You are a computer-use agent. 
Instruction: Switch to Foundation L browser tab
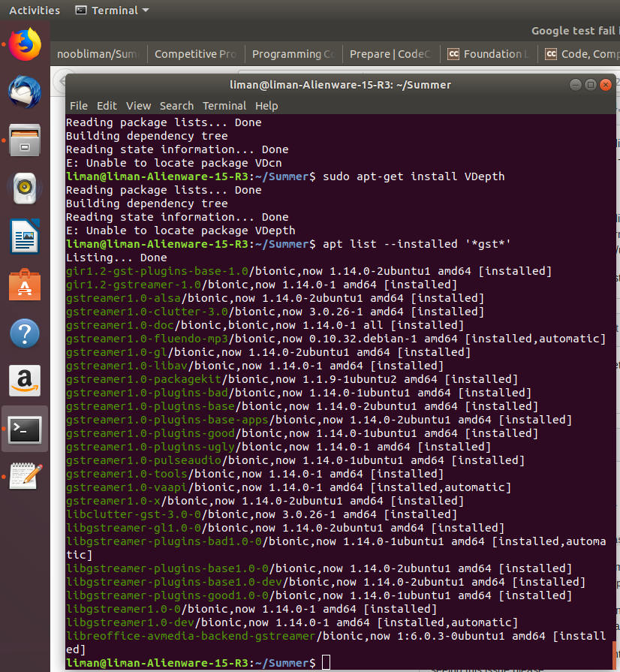[x=489, y=54]
